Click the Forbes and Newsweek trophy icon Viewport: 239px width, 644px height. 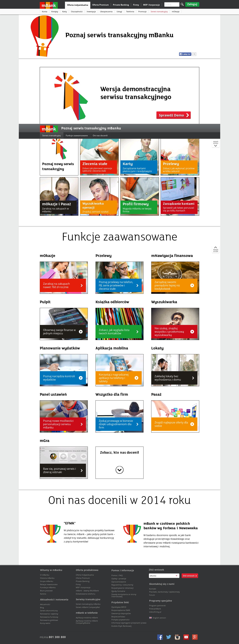point(132,534)
